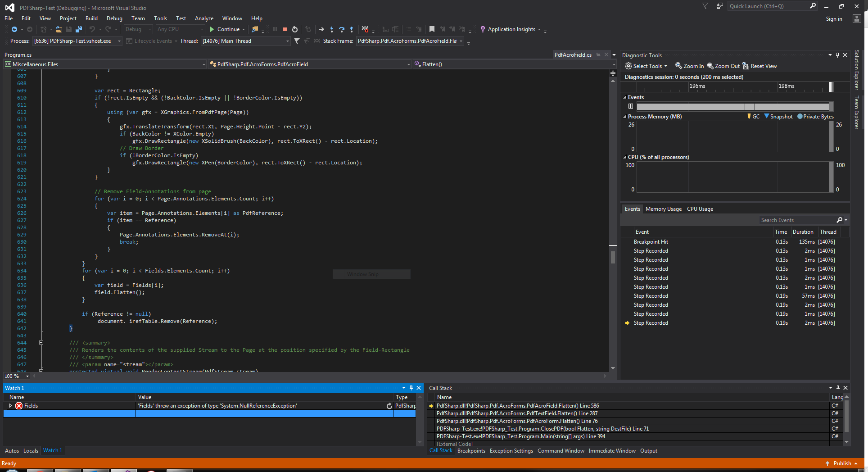Open the Thread dropdown showing Main Thread

point(245,41)
